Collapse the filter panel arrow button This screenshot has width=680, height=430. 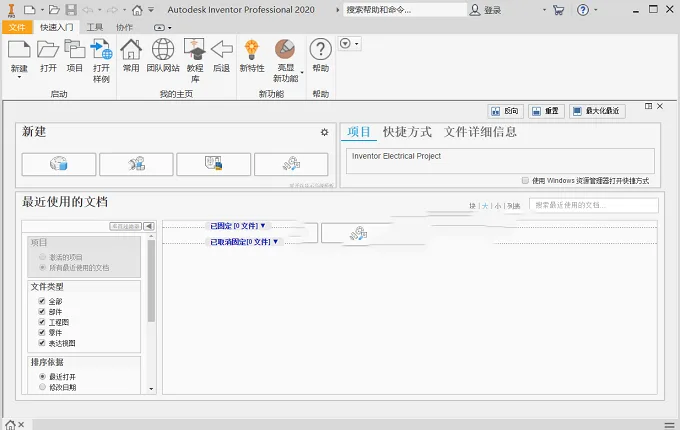pyautogui.click(x=149, y=226)
